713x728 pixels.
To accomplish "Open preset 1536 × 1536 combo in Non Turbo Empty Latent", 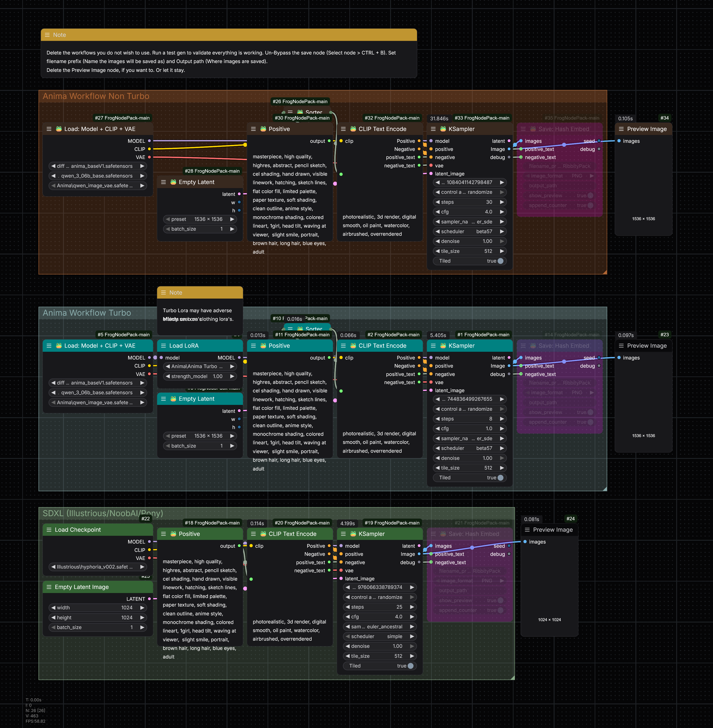I will [x=200, y=219].
